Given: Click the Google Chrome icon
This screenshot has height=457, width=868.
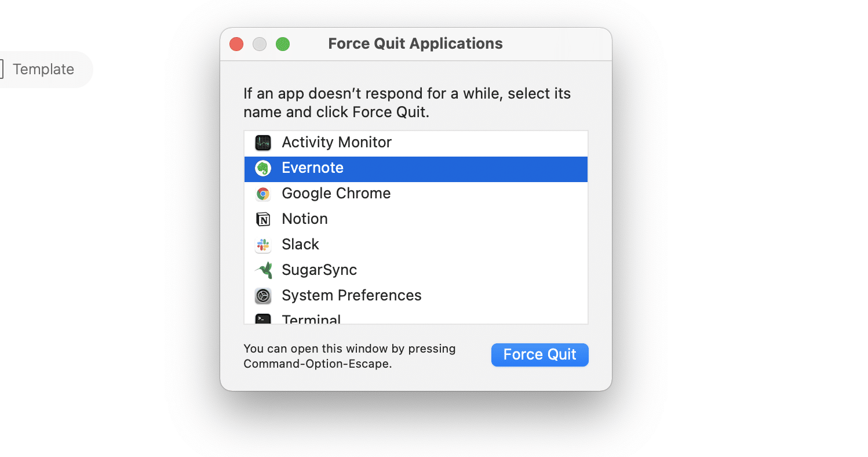Looking at the screenshot, I should click(x=263, y=194).
